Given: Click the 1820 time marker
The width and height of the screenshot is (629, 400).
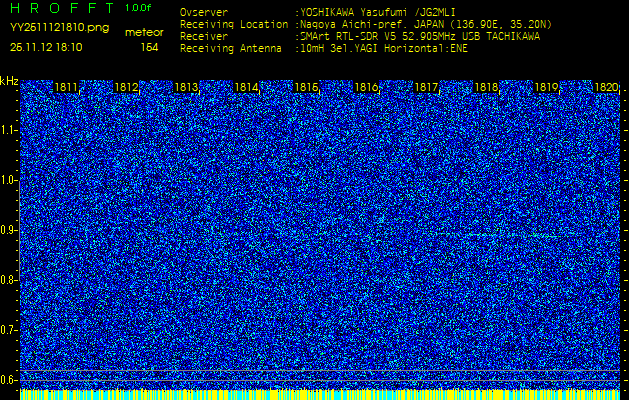Looking at the screenshot, I should (x=606, y=87).
